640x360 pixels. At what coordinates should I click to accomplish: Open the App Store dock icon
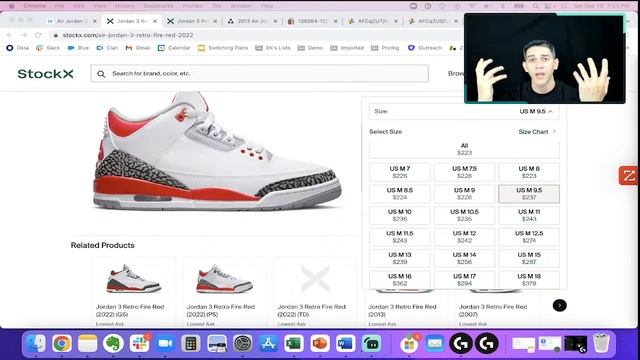coord(268,344)
